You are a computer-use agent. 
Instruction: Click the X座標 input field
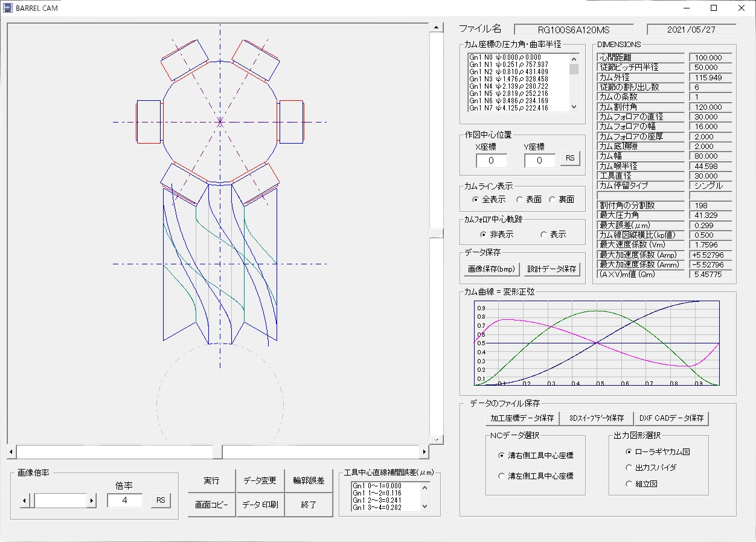pyautogui.click(x=492, y=161)
